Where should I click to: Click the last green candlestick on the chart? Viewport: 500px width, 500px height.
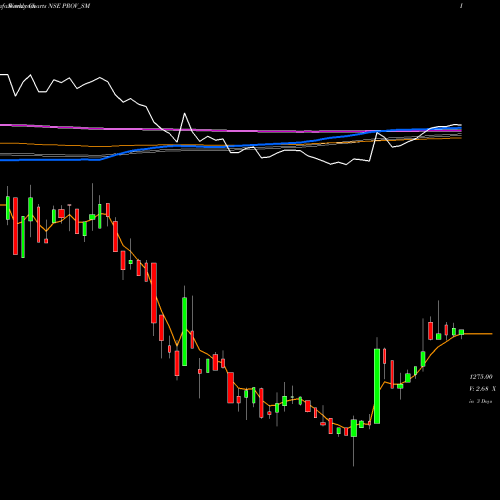click(461, 332)
